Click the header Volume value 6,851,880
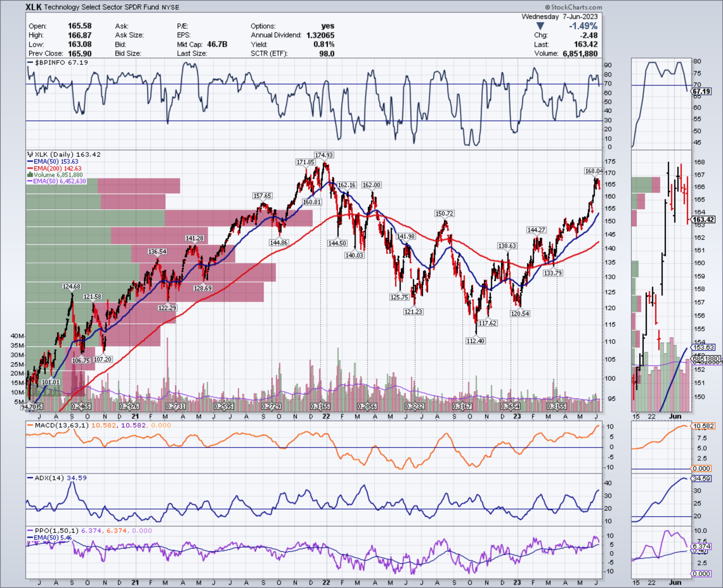The image size is (723, 588). 580,54
